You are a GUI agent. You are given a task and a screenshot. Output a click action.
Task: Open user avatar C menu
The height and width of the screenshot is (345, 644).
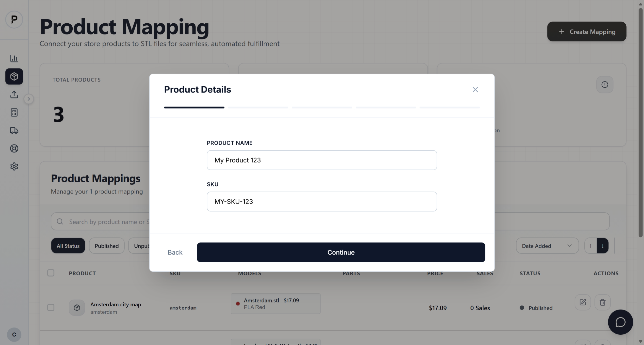14,334
